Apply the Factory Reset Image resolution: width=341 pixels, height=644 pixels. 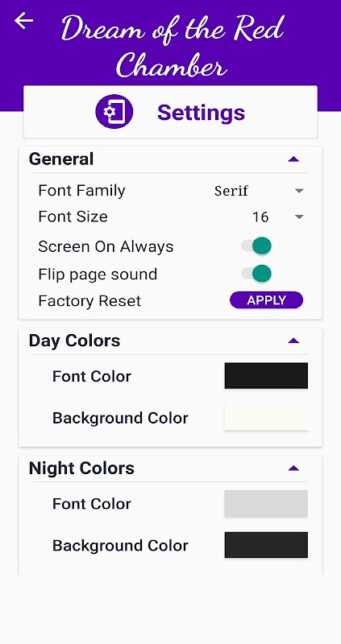266,300
